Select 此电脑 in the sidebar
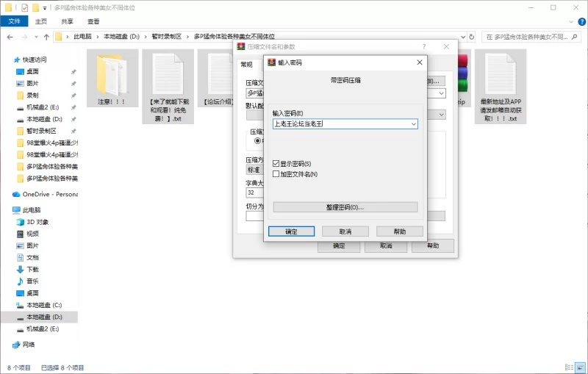 32,210
